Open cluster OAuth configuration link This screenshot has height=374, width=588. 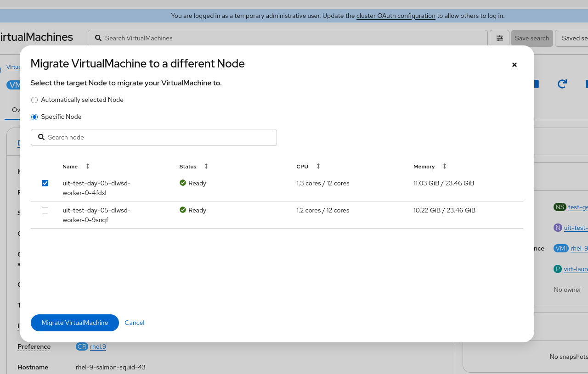coord(396,16)
